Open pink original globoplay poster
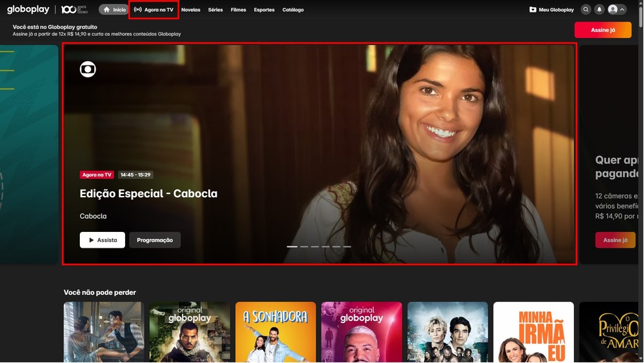 tap(362, 332)
